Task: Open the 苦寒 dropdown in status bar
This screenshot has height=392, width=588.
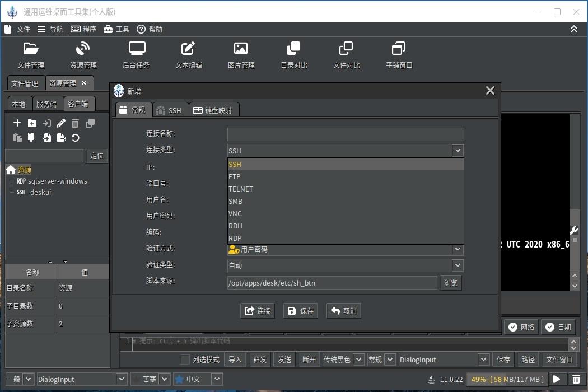Action: pyautogui.click(x=151, y=379)
